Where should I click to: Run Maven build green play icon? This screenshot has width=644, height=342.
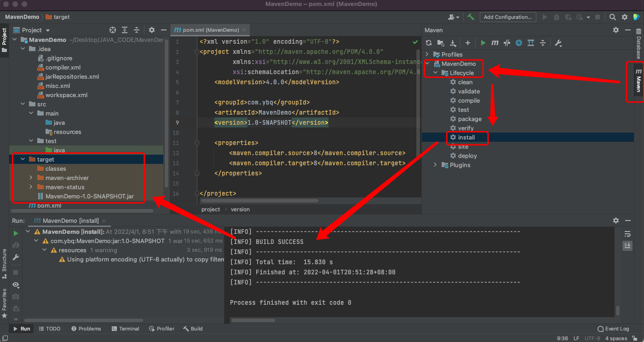click(x=483, y=43)
